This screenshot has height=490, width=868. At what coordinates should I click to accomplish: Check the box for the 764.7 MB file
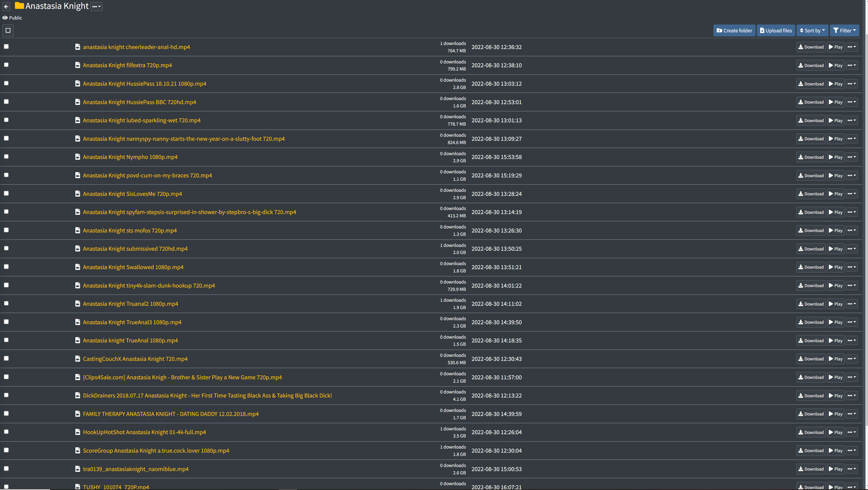coord(6,46)
